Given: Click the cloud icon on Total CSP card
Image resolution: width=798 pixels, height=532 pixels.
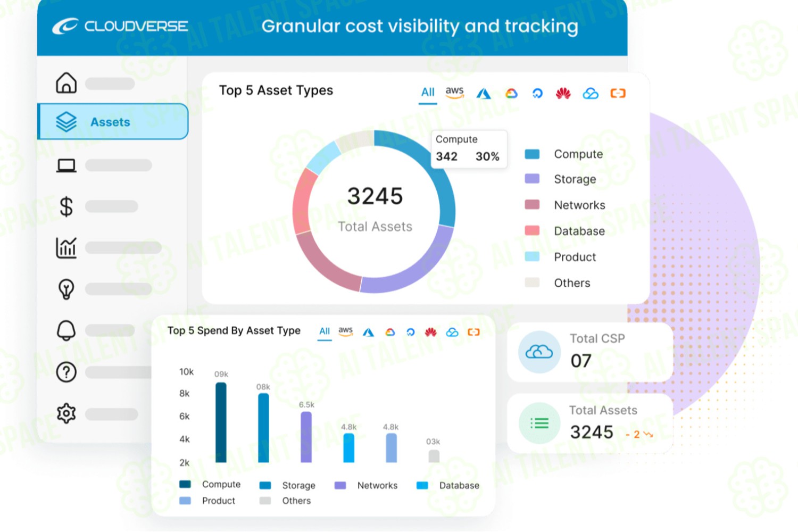Looking at the screenshot, I should 539,352.
